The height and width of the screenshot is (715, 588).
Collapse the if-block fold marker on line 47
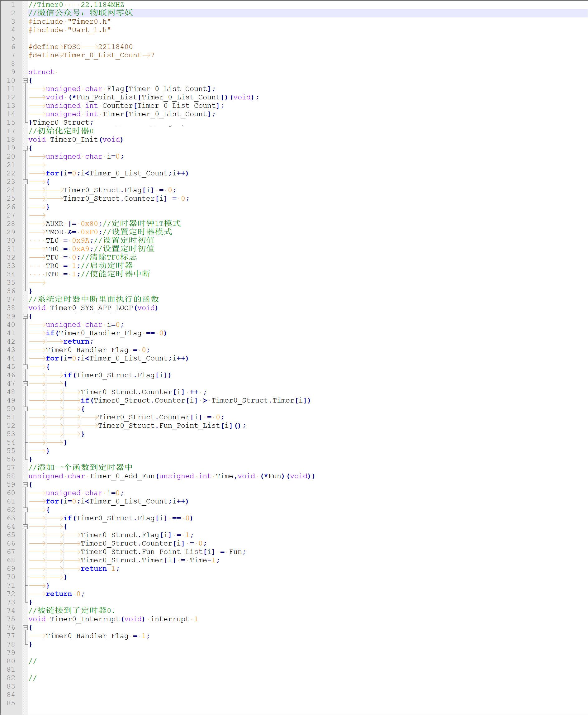(x=25, y=384)
